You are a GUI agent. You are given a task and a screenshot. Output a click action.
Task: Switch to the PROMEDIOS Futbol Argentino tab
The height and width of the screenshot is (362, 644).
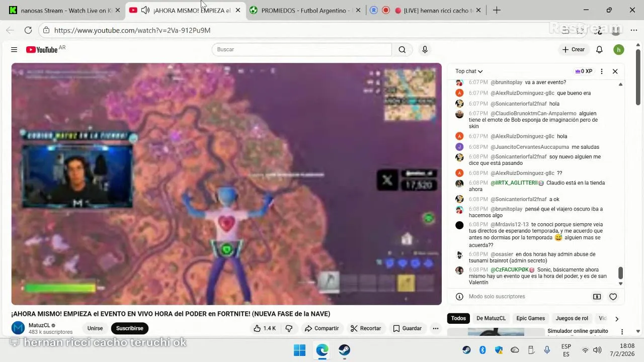pos(305,10)
